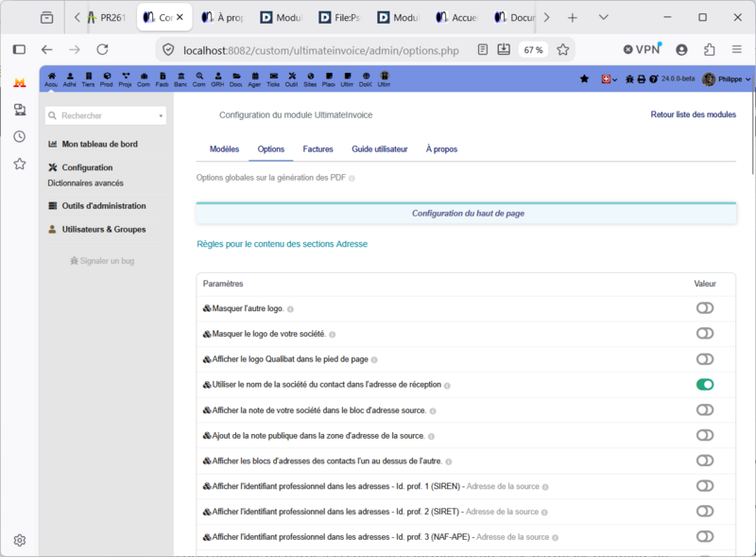Open the Sites web globe icon

(x=311, y=79)
